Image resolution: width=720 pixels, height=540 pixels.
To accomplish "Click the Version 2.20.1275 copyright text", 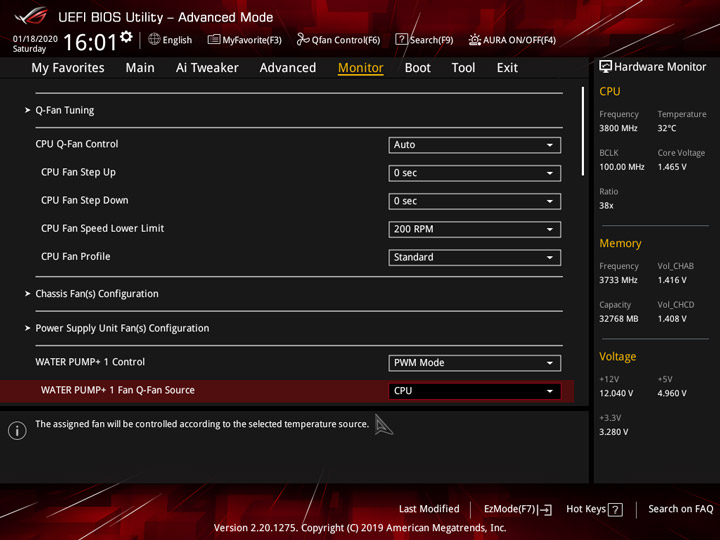I will (360, 528).
